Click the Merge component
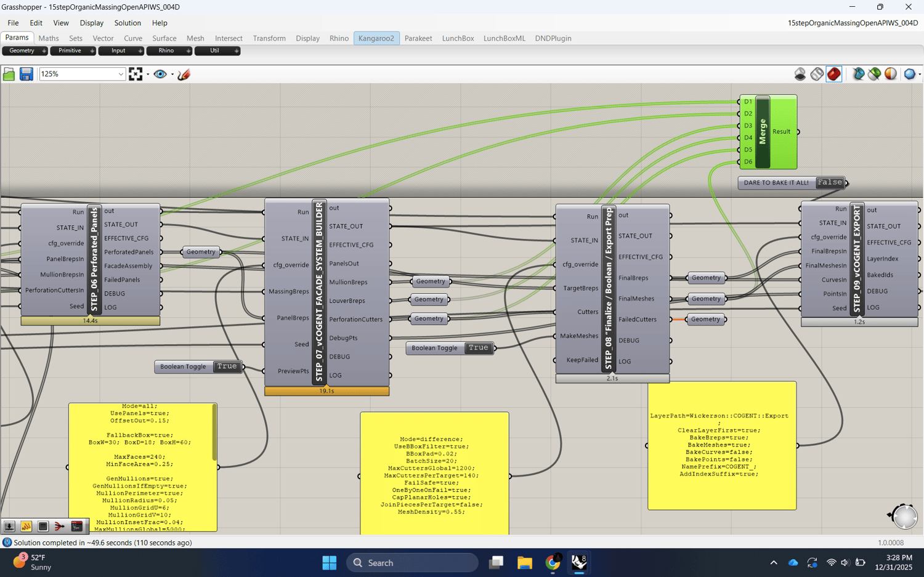This screenshot has height=577, width=924. 763,131
